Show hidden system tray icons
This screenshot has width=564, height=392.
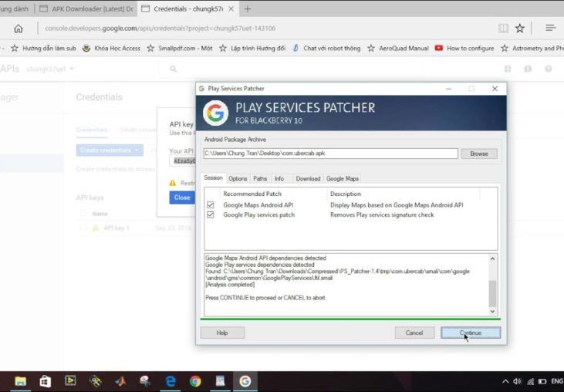pyautogui.click(x=505, y=381)
